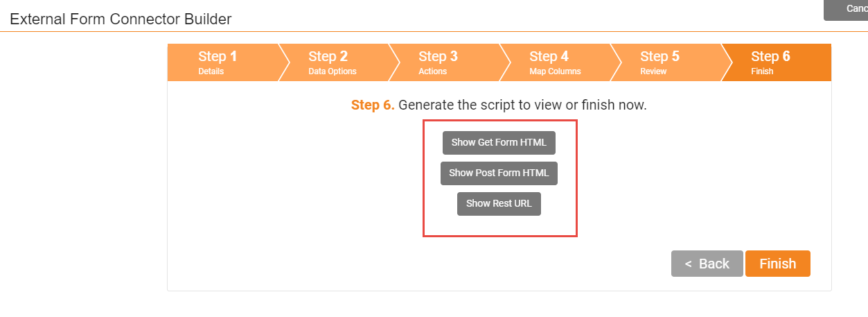The image size is (868, 317).
Task: Switch to Step 3 Actions
Action: coord(443,62)
